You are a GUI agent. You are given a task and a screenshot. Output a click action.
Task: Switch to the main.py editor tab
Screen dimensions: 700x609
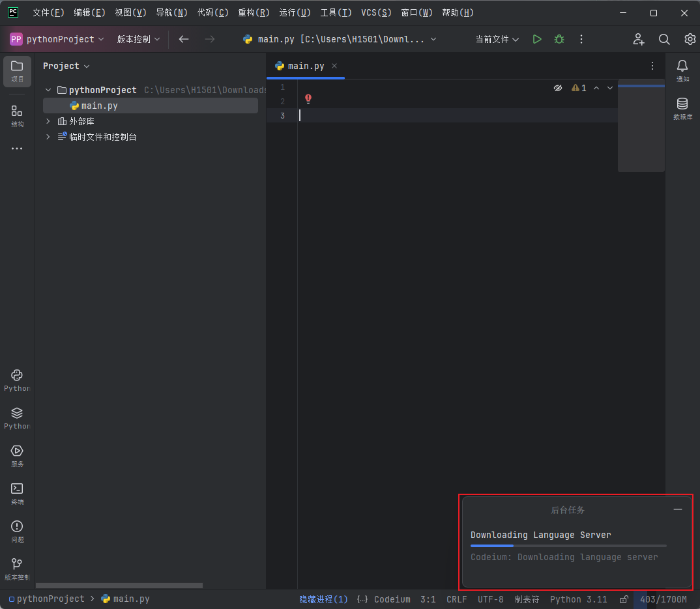(305, 66)
